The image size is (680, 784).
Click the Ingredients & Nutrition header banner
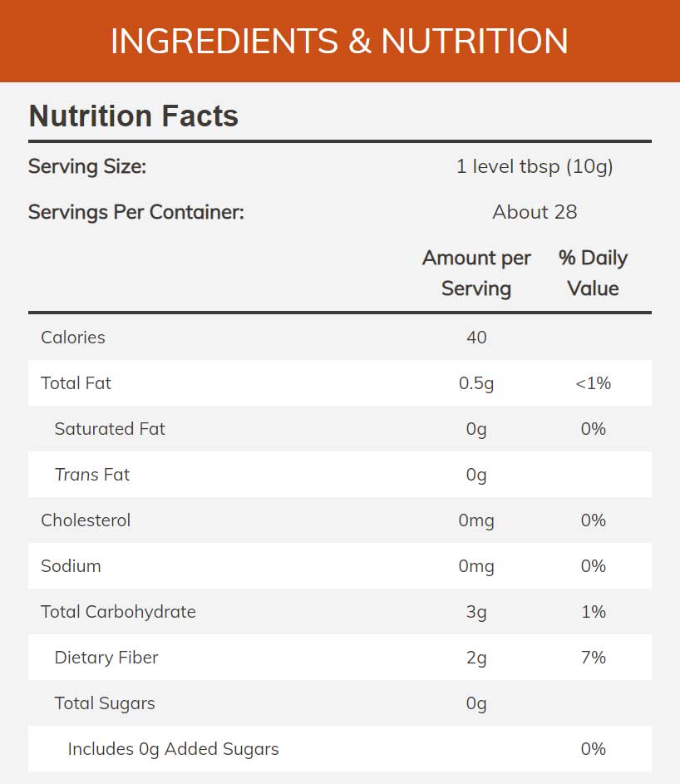[339, 41]
